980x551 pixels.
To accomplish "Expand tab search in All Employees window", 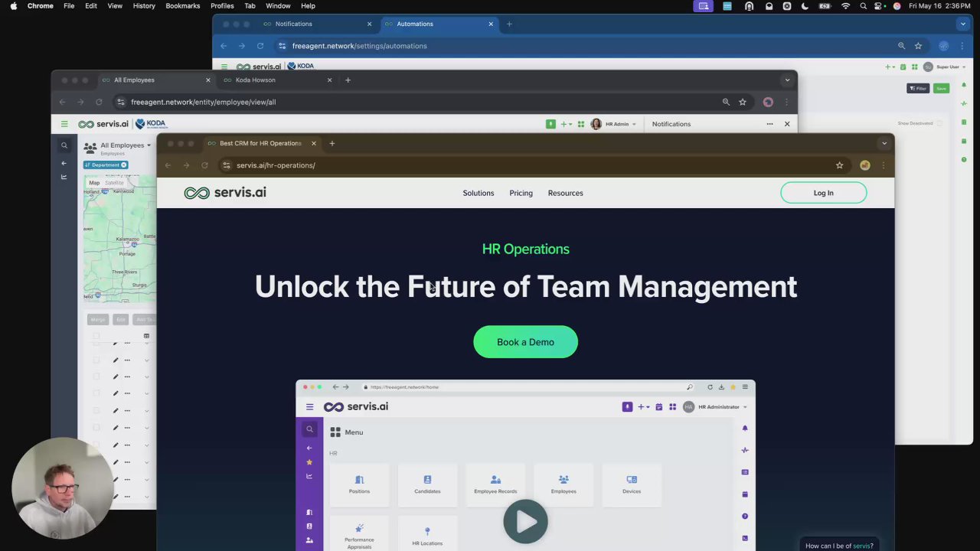I will (787, 80).
